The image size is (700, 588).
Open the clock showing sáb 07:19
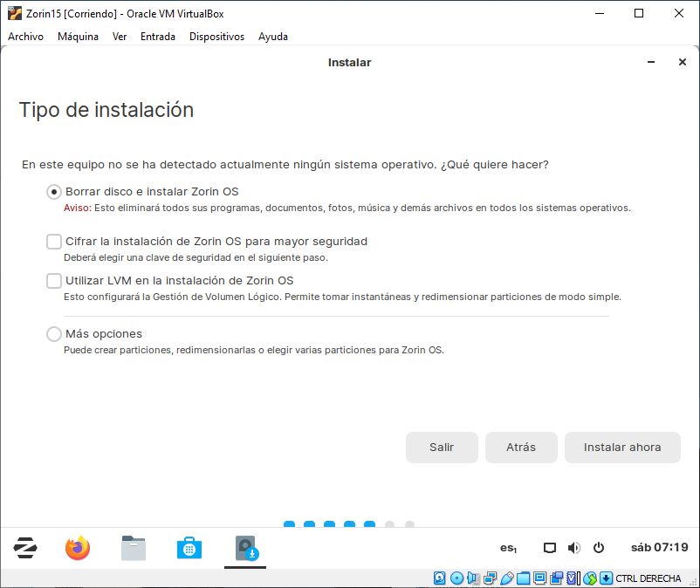pos(659,548)
